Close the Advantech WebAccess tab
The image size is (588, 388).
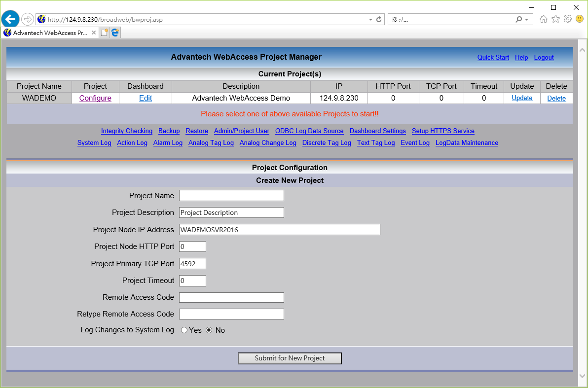[x=94, y=33]
